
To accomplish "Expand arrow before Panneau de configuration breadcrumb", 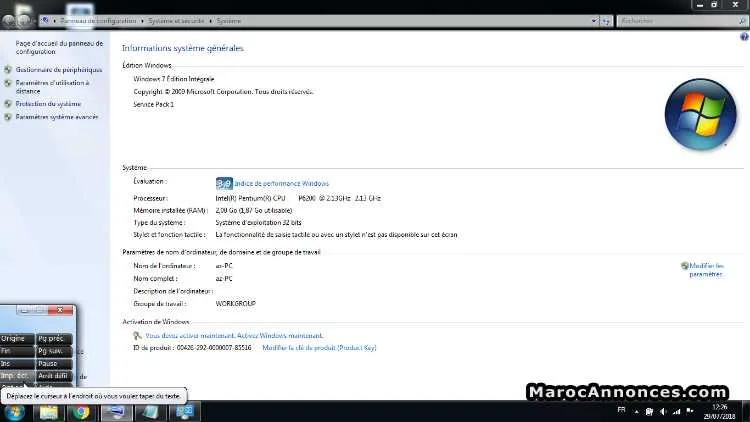I will pyautogui.click(x=55, y=21).
